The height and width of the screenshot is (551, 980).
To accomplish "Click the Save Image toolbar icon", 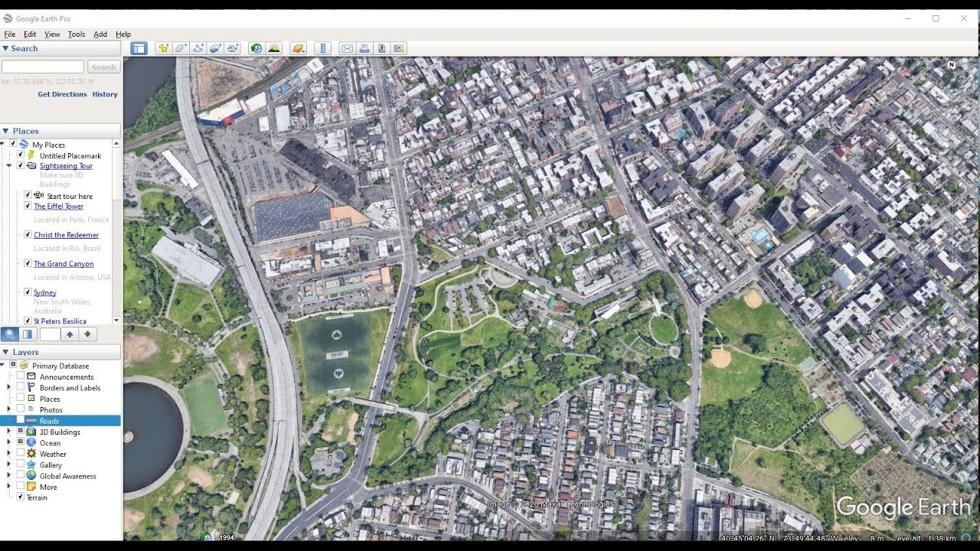I will pyautogui.click(x=381, y=48).
